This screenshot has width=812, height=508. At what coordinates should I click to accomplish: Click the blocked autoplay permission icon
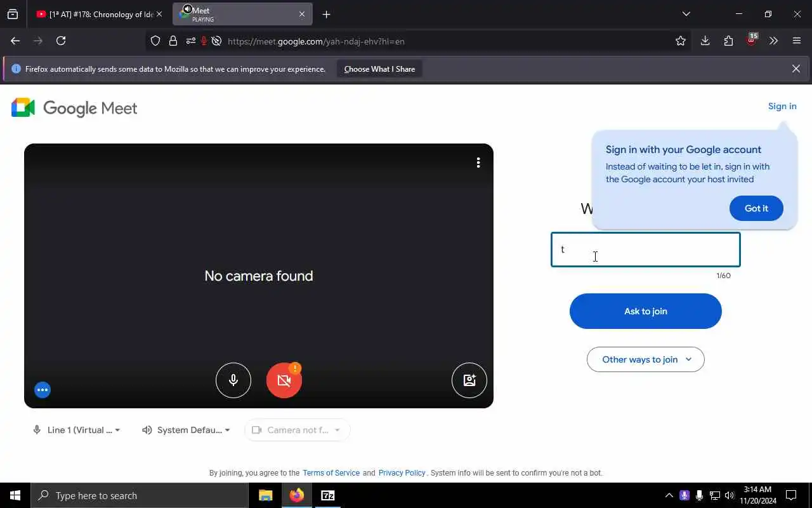pyautogui.click(x=216, y=41)
